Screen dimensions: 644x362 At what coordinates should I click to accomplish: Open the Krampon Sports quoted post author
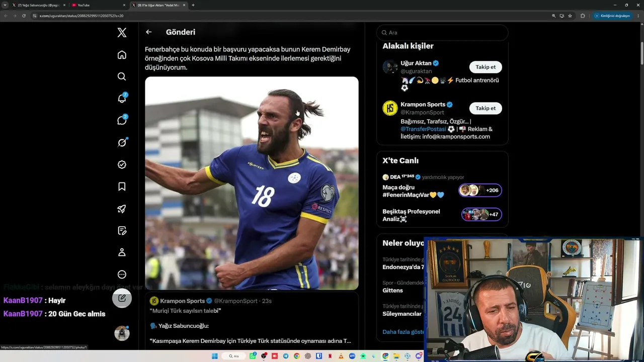(x=182, y=301)
